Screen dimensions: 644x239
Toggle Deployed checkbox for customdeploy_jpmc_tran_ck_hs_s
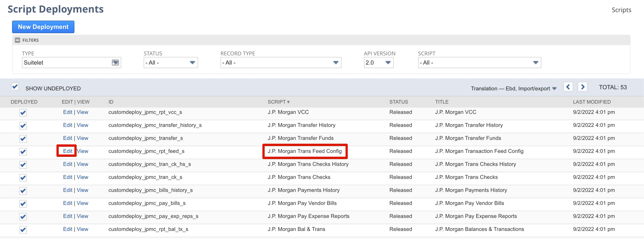click(x=23, y=165)
